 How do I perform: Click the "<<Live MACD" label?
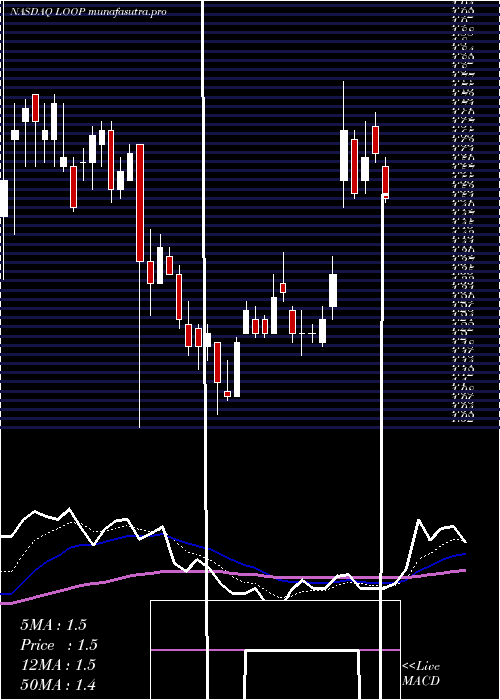point(421,673)
